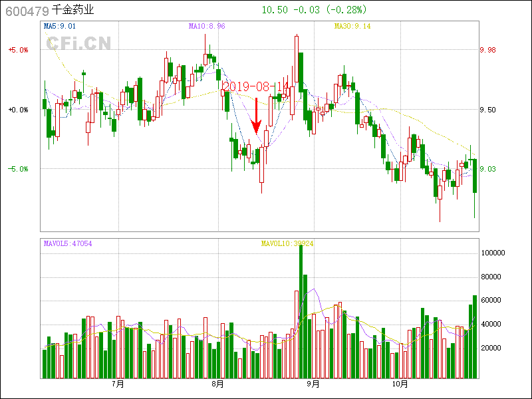Click the last green volume bar at the far right
532x399 pixels.
pos(475,337)
